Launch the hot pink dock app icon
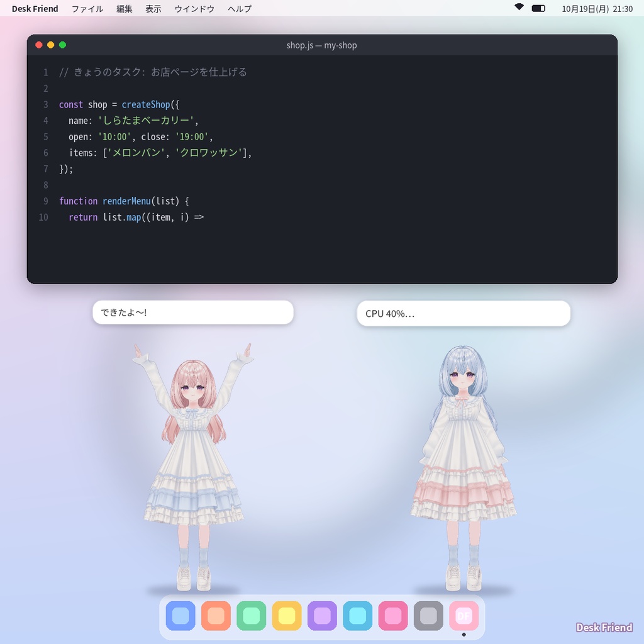The image size is (644, 644). tap(393, 616)
